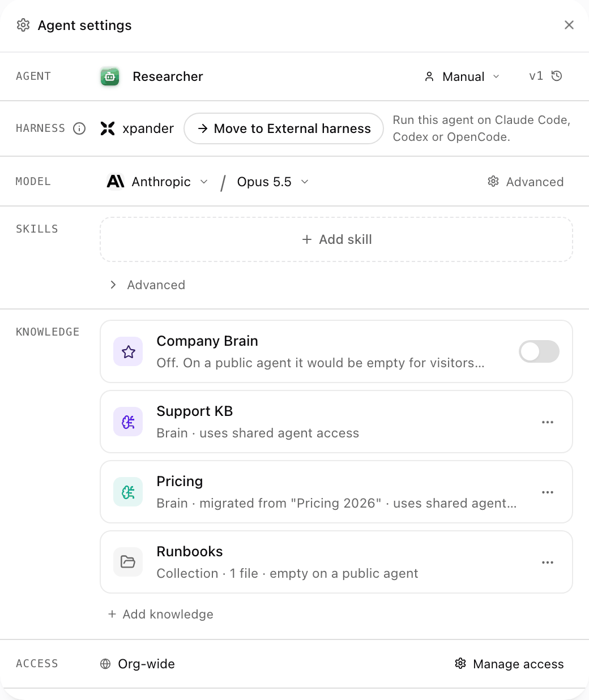Click the Runbooks title
The width and height of the screenshot is (589, 700).
[190, 552]
